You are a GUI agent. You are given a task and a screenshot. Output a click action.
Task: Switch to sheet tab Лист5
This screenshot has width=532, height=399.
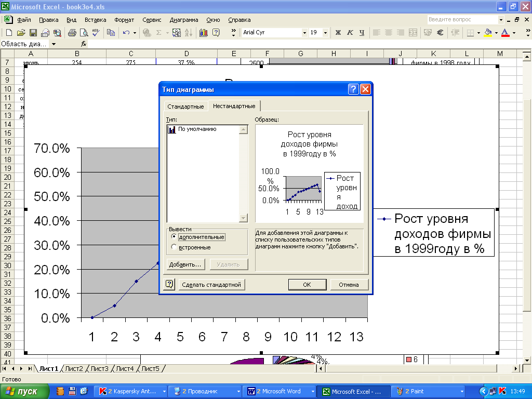click(x=150, y=368)
